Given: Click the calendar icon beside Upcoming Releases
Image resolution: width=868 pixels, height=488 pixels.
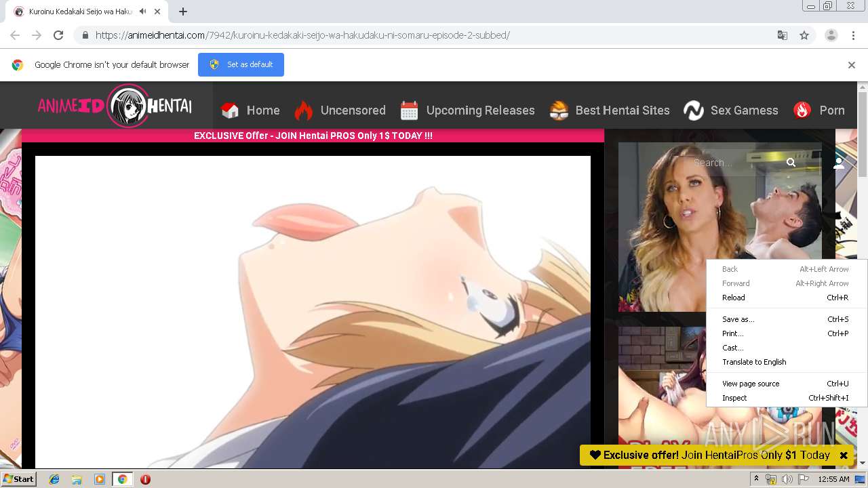Looking at the screenshot, I should tap(409, 110).
